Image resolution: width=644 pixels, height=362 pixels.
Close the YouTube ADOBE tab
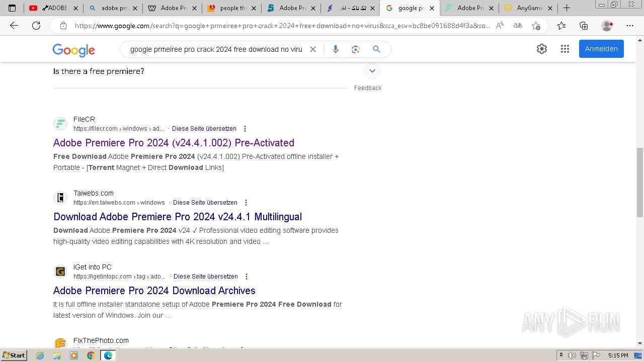(75, 8)
